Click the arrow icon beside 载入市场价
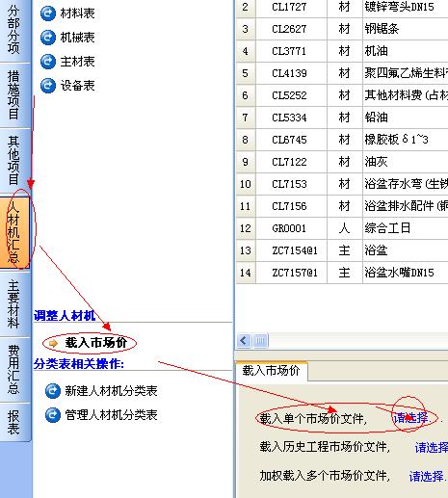This screenshot has height=498, width=448. pyautogui.click(x=53, y=344)
